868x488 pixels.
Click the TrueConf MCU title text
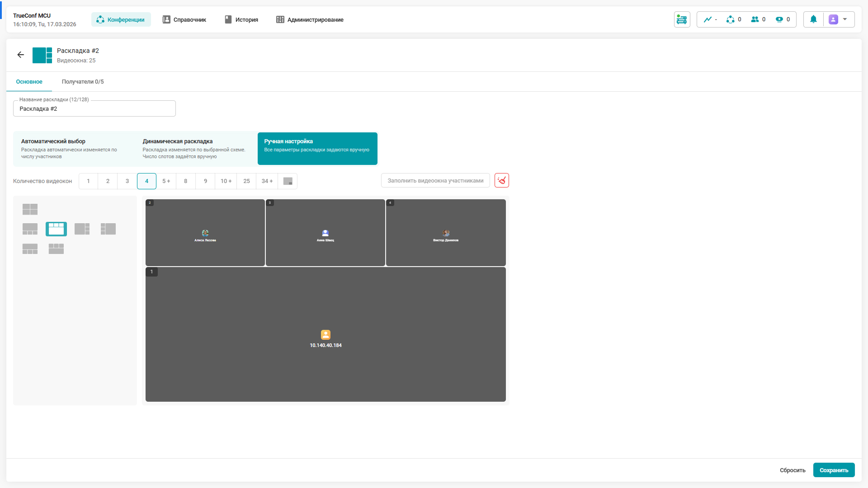[32, 16]
